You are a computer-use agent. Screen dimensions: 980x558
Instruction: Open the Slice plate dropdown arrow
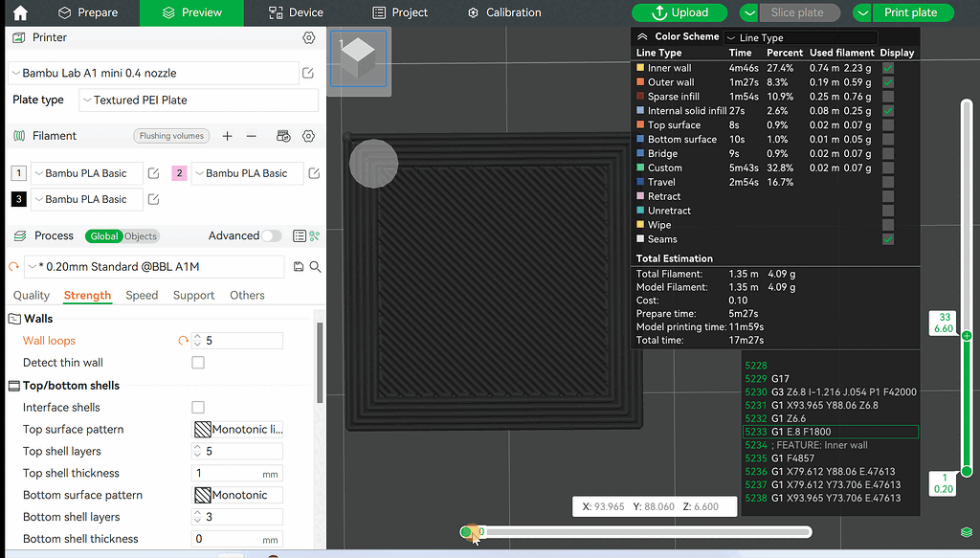[749, 12]
